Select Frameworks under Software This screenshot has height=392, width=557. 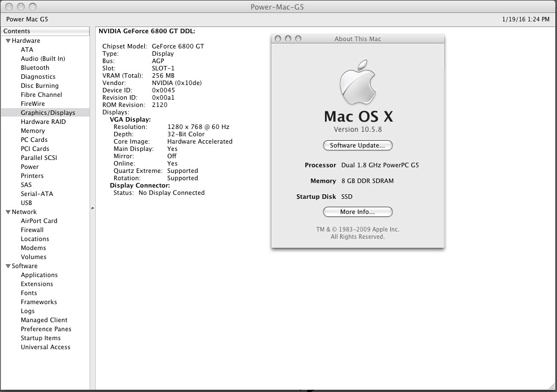tap(39, 302)
